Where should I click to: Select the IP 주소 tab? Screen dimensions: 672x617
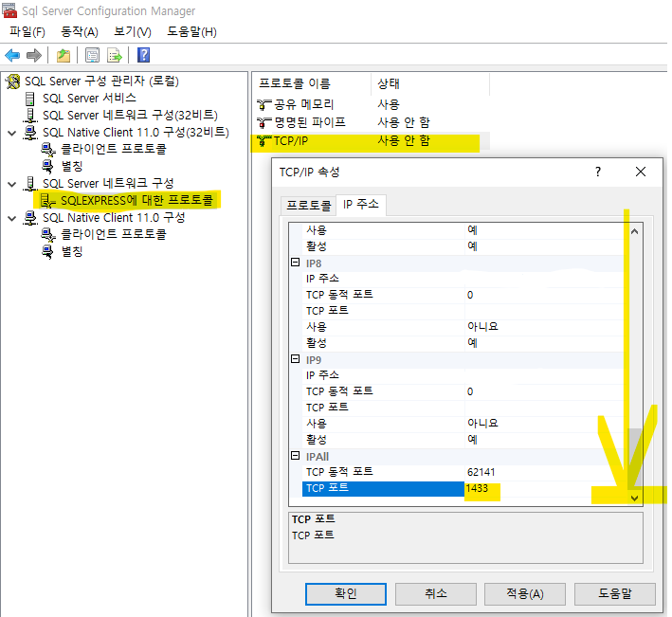pos(361,205)
